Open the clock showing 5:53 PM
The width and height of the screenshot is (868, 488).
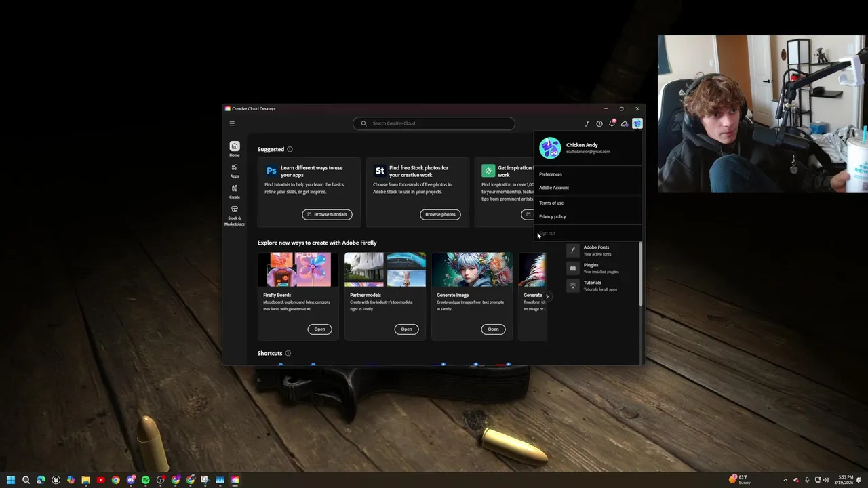[x=846, y=480]
